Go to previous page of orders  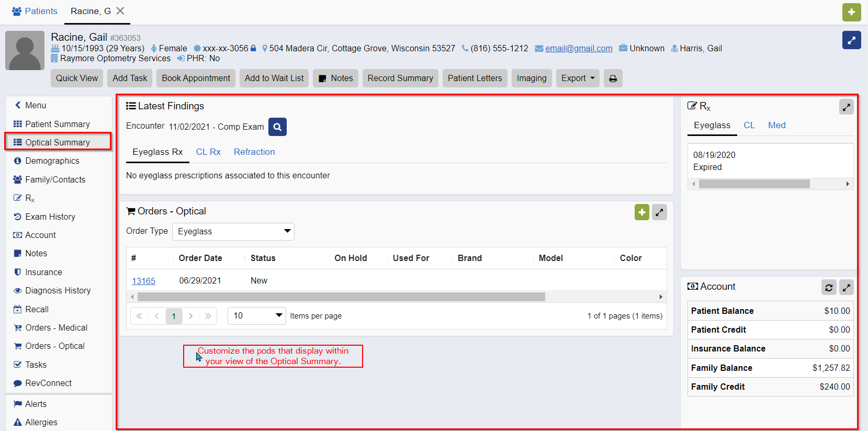pyautogui.click(x=156, y=316)
